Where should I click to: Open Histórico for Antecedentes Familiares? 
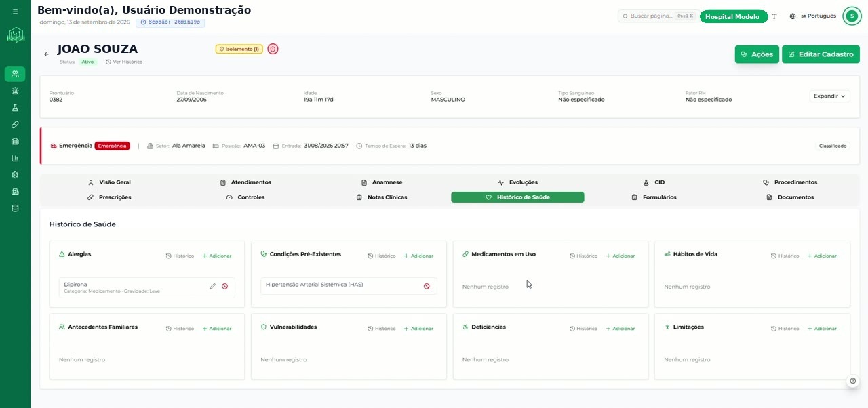[180, 329]
